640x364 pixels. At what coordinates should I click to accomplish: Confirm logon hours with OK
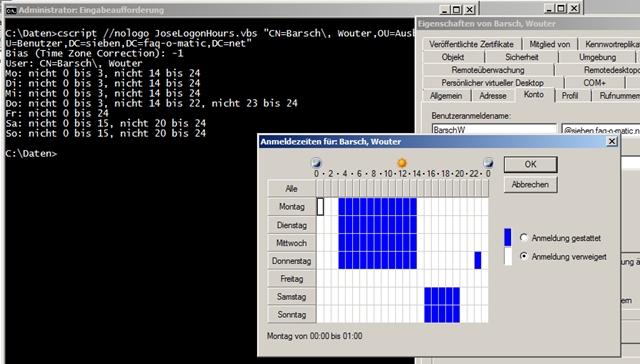tap(530, 164)
